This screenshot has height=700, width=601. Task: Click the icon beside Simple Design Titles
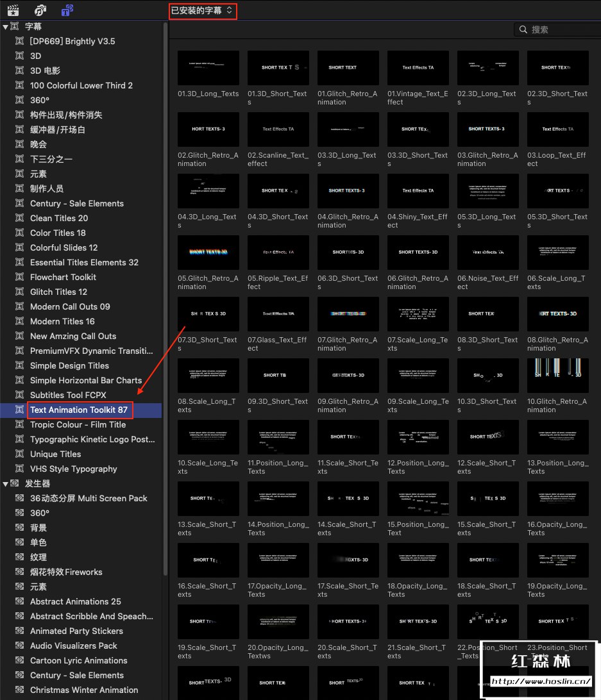pyautogui.click(x=20, y=365)
